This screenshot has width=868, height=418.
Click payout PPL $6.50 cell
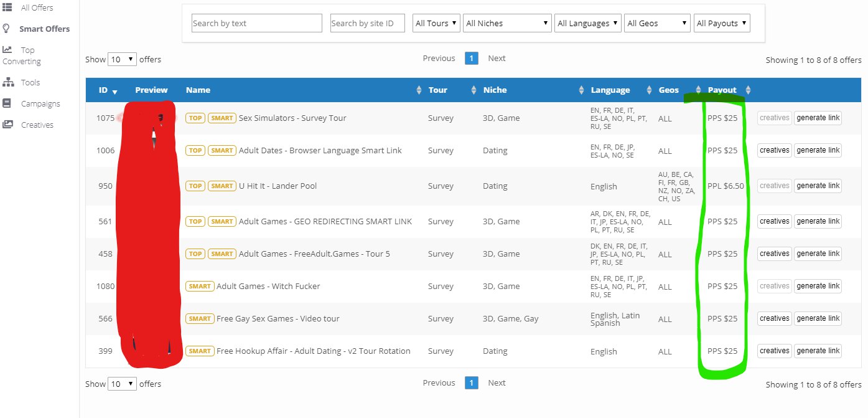tap(726, 186)
